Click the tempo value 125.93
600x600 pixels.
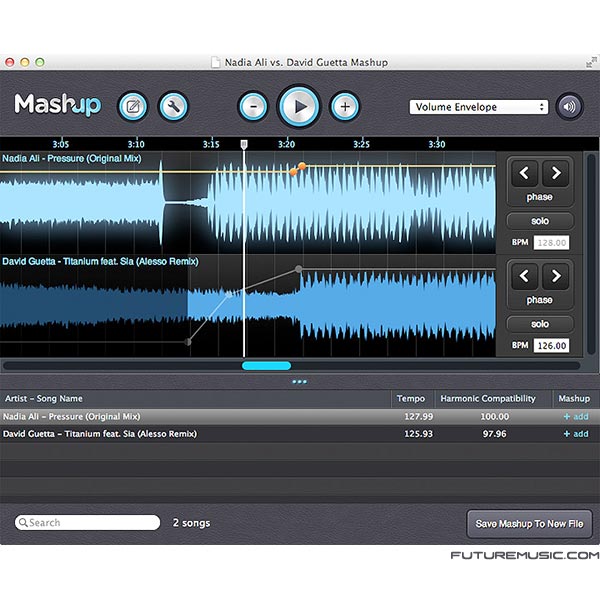(x=419, y=434)
